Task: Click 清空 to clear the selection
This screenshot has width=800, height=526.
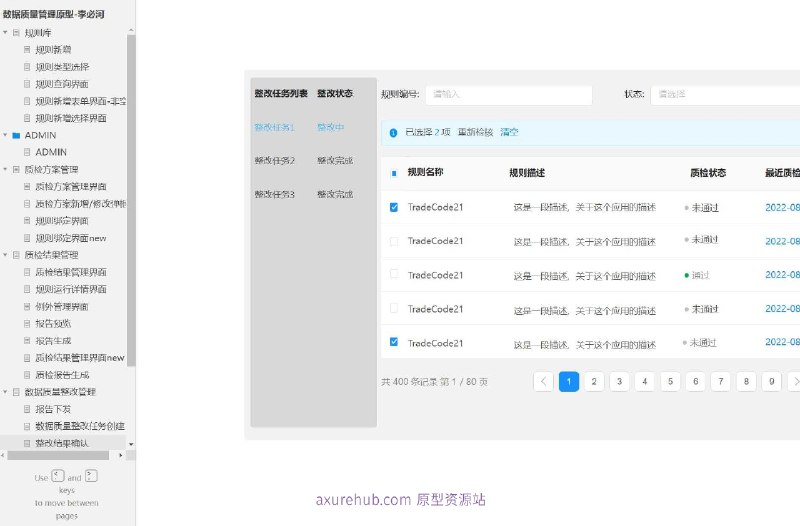Action: point(509,133)
